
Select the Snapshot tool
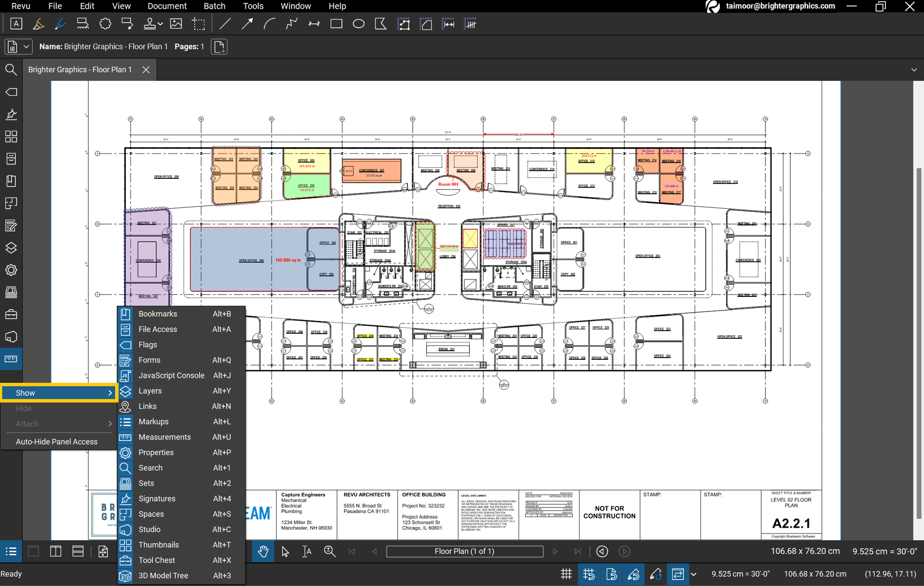[199, 23]
